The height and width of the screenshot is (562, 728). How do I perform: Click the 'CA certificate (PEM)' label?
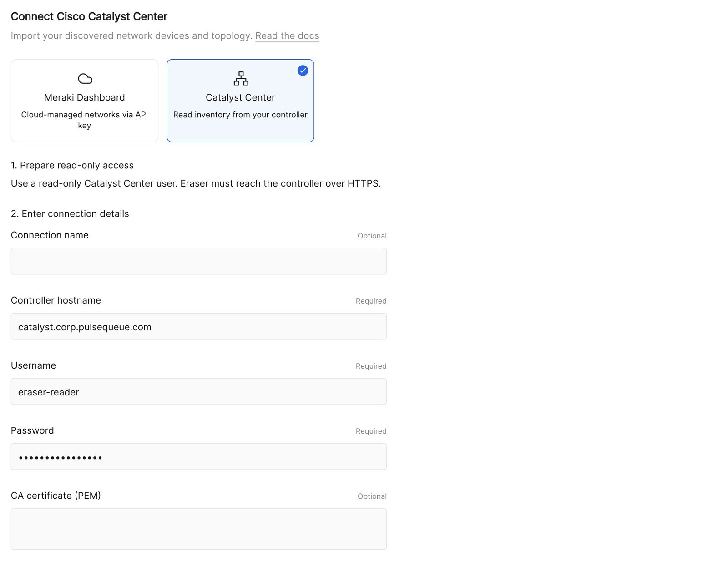56,496
